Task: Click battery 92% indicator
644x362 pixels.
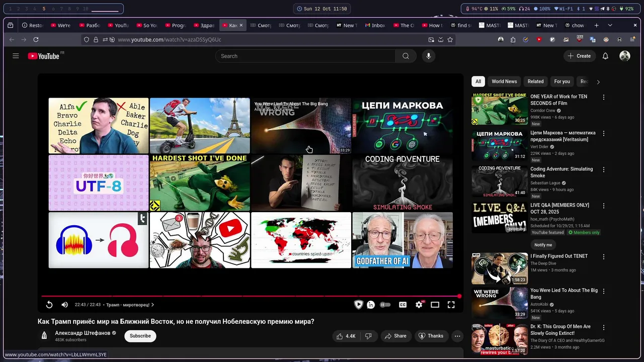Action: click(x=627, y=9)
